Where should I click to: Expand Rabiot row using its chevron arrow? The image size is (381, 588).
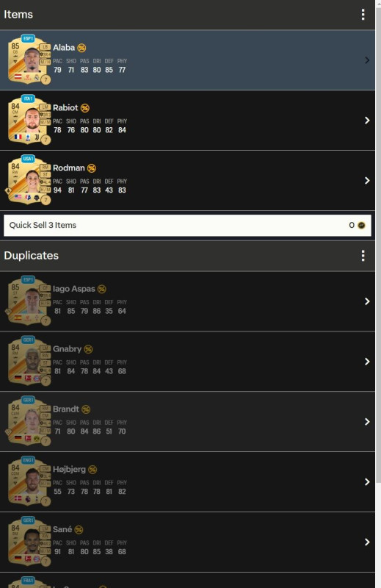pos(367,121)
